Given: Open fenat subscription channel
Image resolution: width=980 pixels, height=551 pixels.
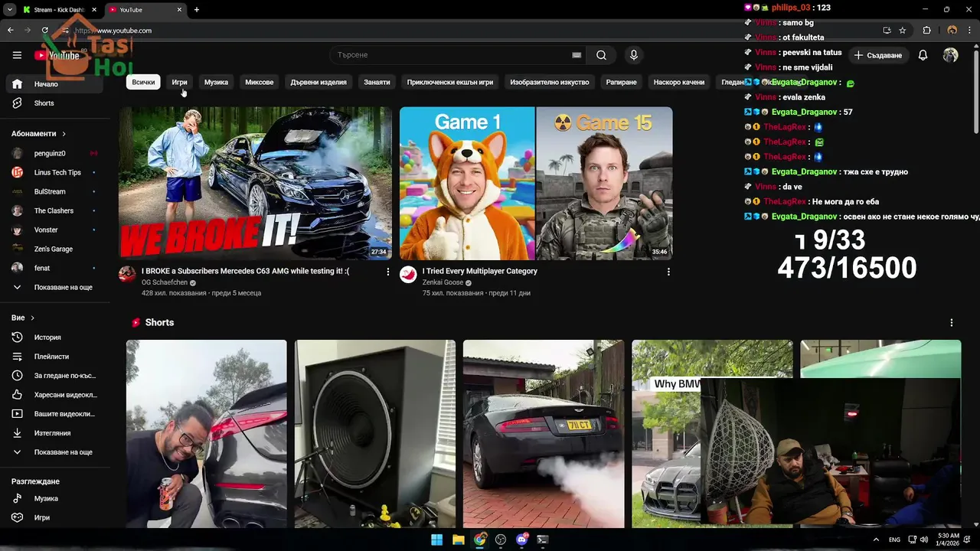Looking at the screenshot, I should 54,268.
